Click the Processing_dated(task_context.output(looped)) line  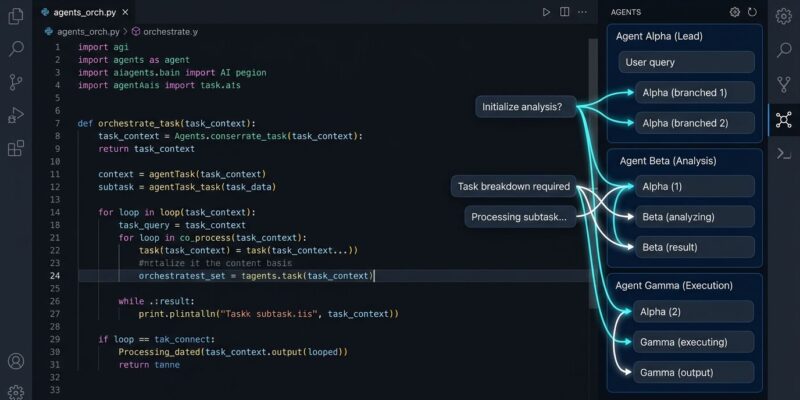coord(233,352)
